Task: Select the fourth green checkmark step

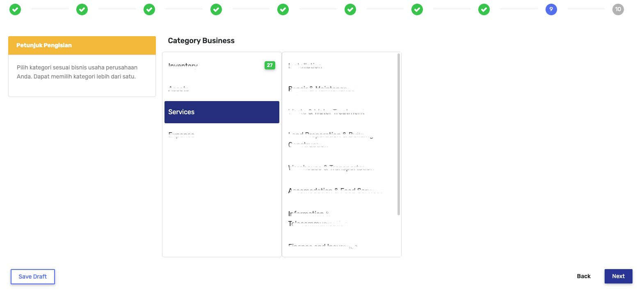Action: click(216, 9)
